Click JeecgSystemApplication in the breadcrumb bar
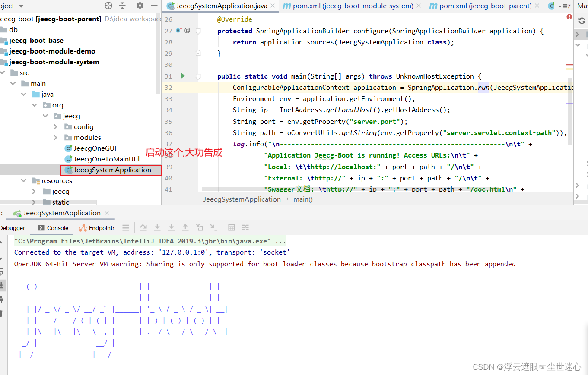This screenshot has height=375, width=588. 242,199
